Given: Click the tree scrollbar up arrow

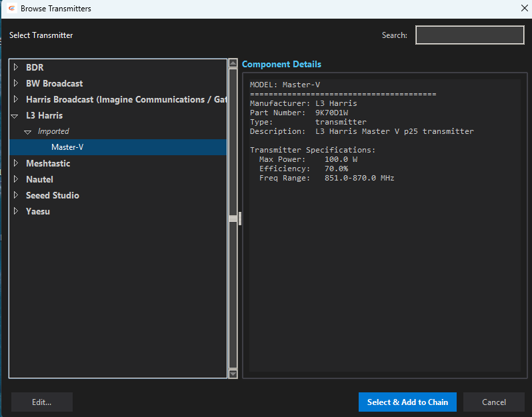Looking at the screenshot, I should tap(233, 63).
